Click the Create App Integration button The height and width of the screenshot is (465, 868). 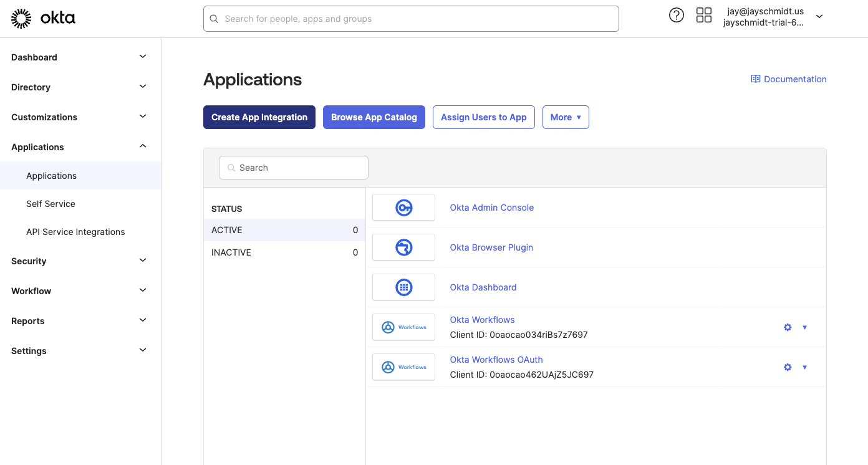coord(259,117)
